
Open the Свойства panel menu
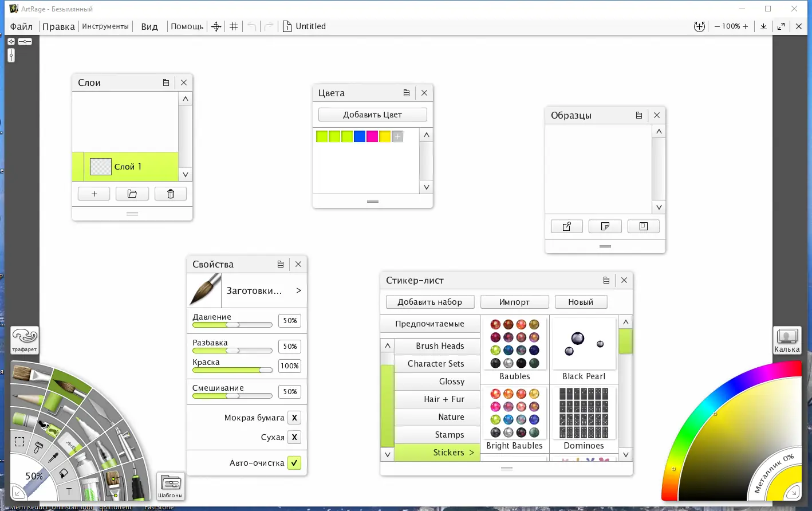(281, 264)
